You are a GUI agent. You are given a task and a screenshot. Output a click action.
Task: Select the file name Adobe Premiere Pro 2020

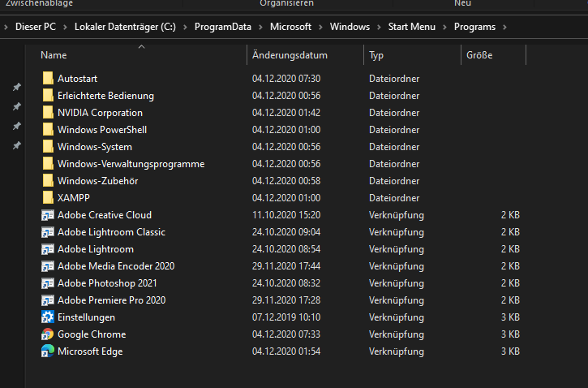click(111, 300)
